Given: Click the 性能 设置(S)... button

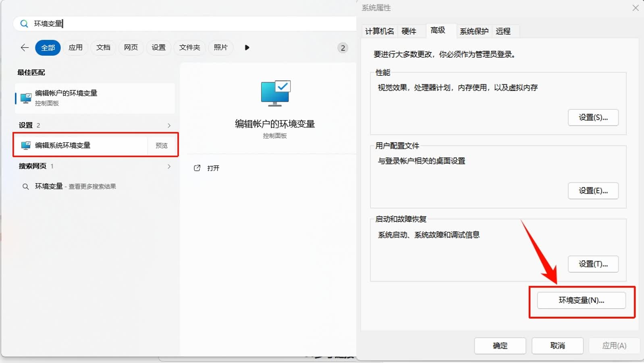Looking at the screenshot, I should [x=593, y=118].
